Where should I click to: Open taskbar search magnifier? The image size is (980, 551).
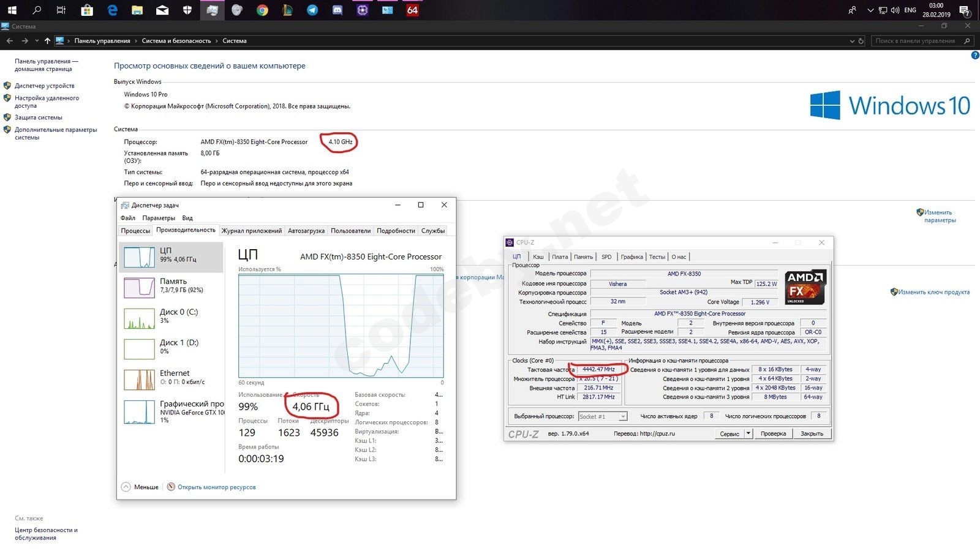(37, 10)
